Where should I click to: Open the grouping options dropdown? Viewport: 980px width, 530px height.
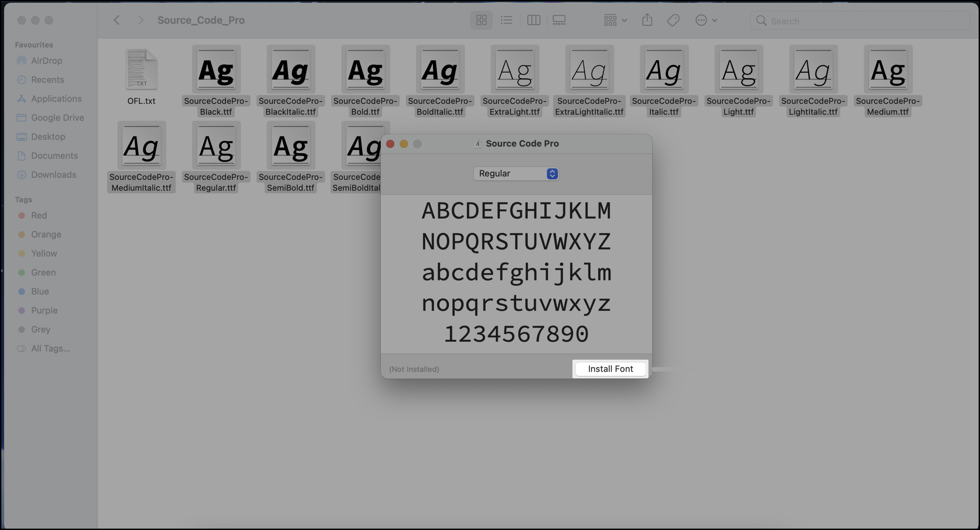click(614, 20)
